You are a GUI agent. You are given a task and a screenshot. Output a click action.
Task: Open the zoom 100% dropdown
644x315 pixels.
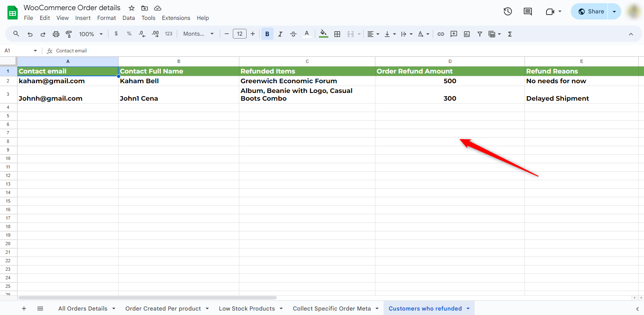pos(91,34)
